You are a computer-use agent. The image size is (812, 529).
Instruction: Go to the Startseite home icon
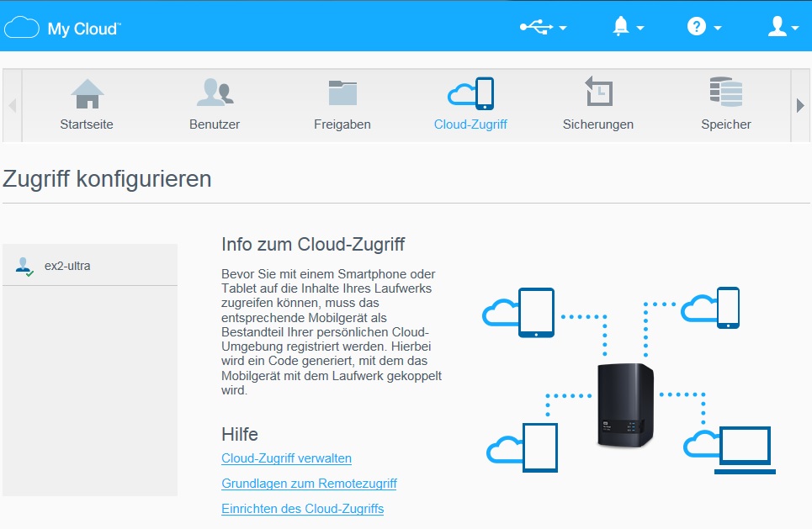click(87, 93)
